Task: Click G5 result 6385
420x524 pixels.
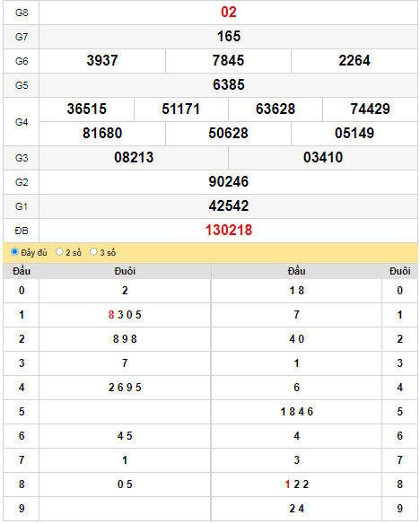Action: tap(229, 85)
